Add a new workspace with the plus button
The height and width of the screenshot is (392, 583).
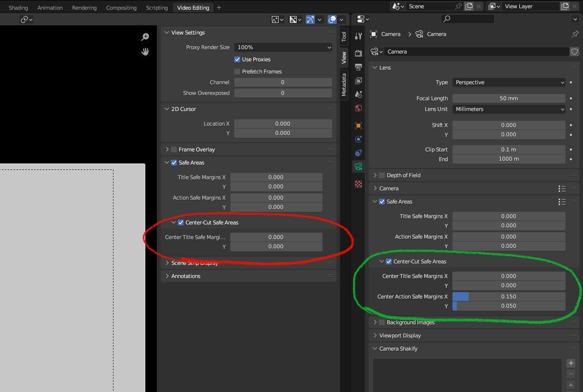tap(218, 7)
